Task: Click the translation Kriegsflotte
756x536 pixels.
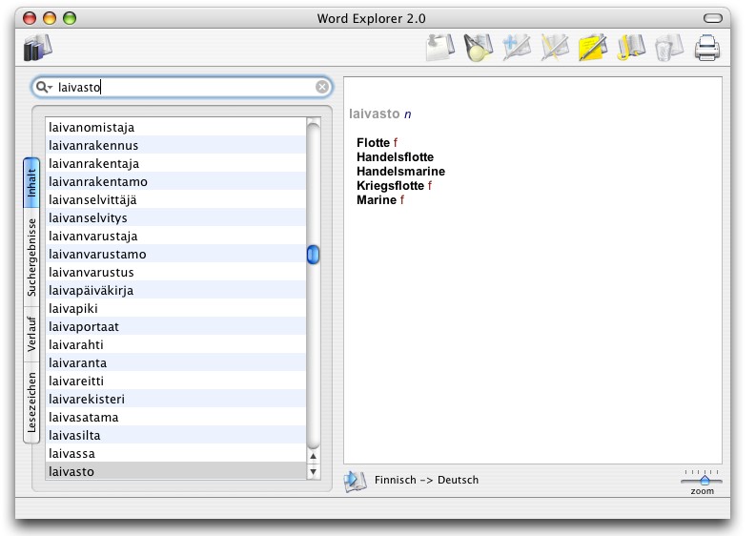Action: coord(390,186)
